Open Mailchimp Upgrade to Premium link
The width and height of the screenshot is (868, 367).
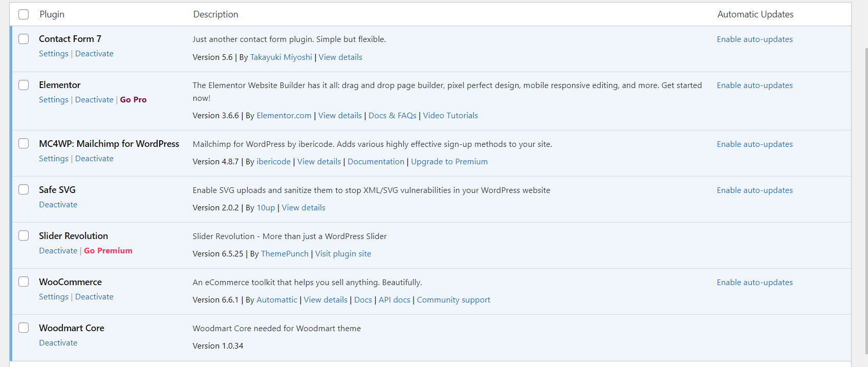tap(449, 162)
